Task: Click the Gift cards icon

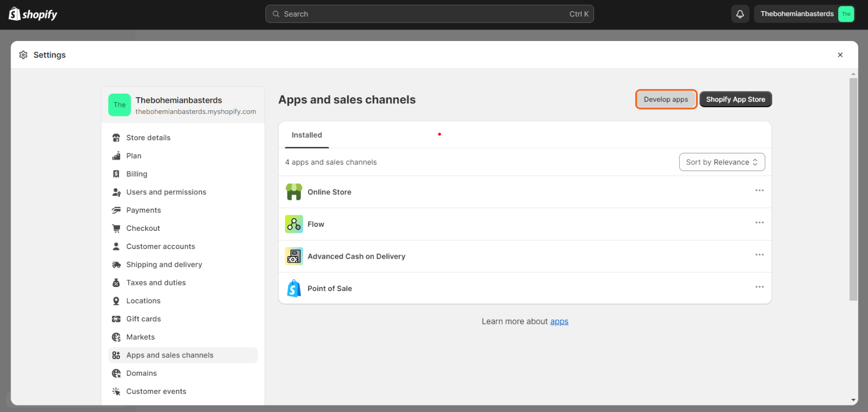Action: (x=116, y=319)
